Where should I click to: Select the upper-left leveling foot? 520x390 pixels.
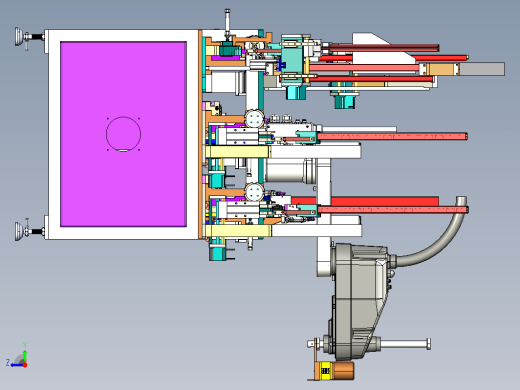tap(29, 37)
